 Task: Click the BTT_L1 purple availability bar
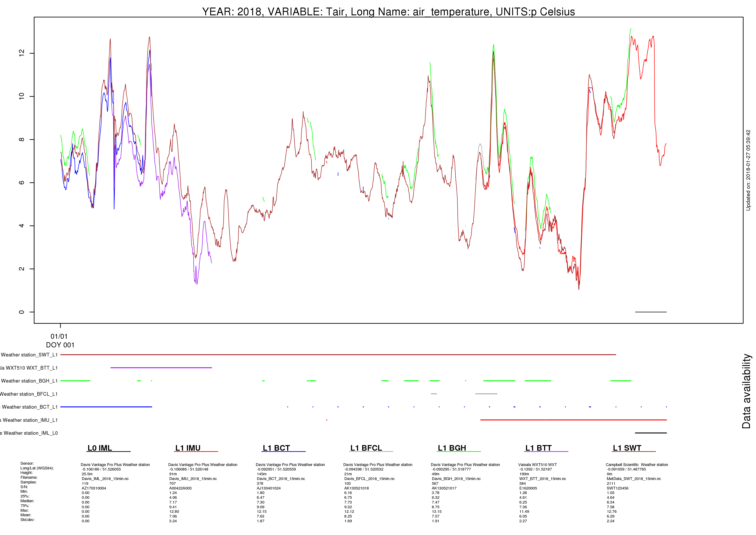(x=161, y=368)
